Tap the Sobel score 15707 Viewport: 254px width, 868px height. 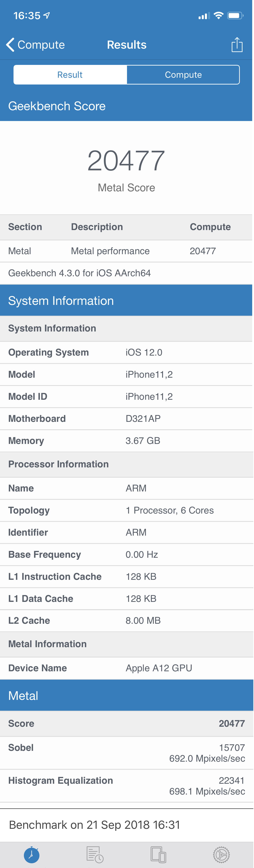[x=232, y=748]
